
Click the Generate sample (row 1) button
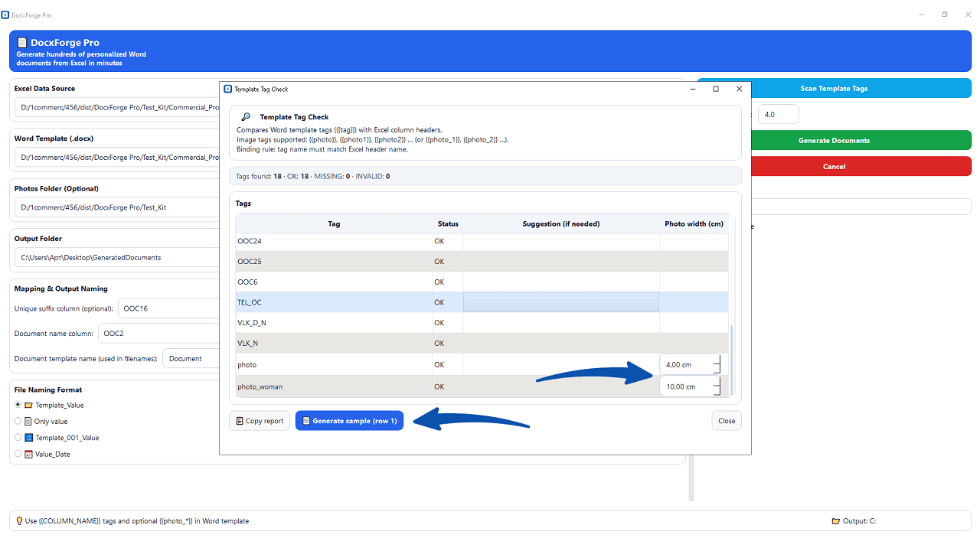coord(349,420)
